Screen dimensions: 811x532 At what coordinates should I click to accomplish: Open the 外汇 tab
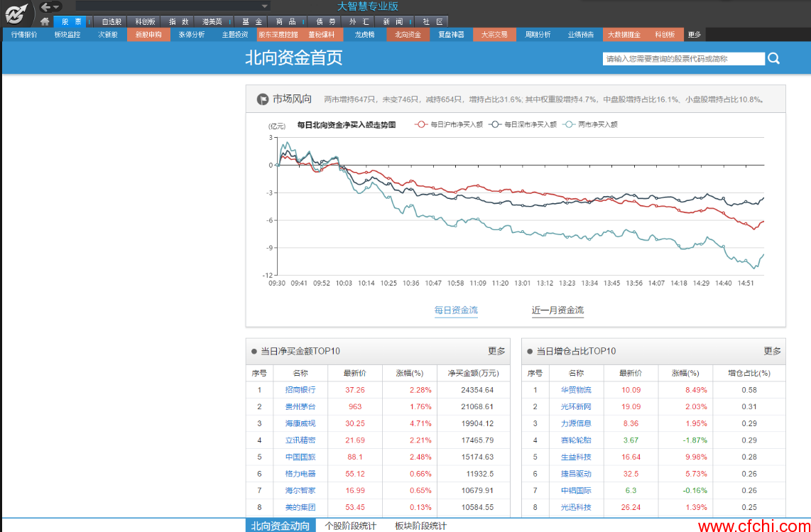click(x=359, y=22)
